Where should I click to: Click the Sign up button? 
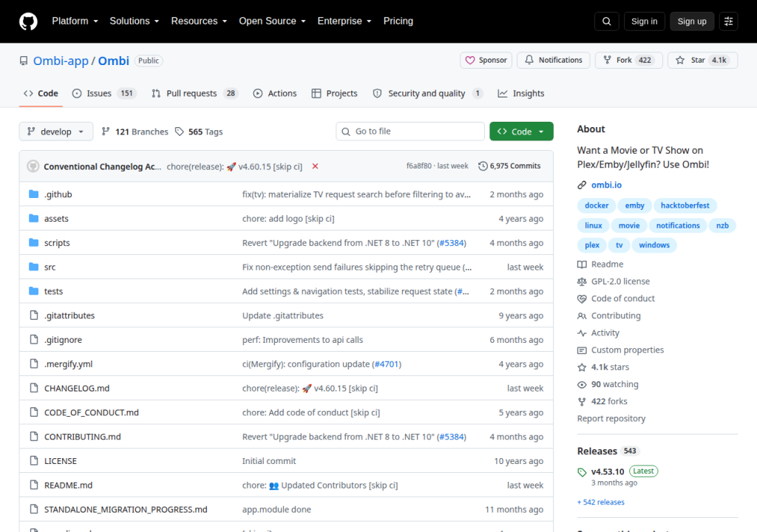click(x=692, y=21)
